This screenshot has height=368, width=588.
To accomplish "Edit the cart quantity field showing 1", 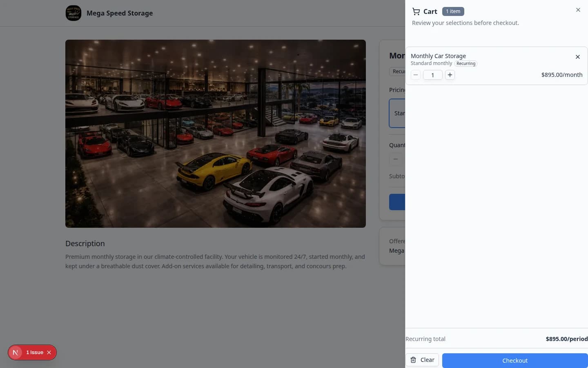I will point(433,75).
